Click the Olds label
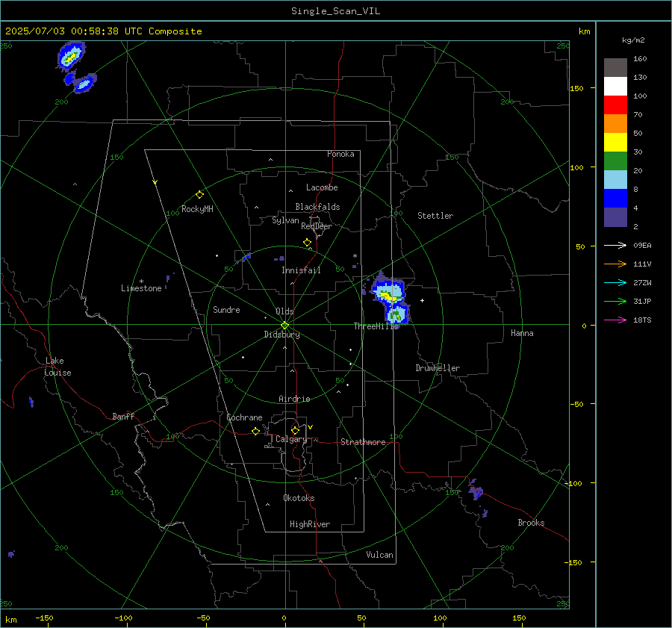The width and height of the screenshot is (672, 628). coord(284,311)
